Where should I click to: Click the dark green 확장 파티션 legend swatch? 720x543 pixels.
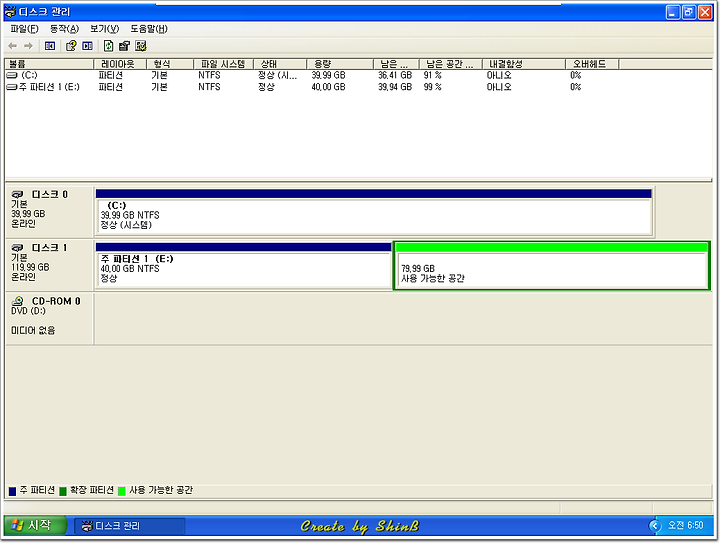pyautogui.click(x=63, y=491)
